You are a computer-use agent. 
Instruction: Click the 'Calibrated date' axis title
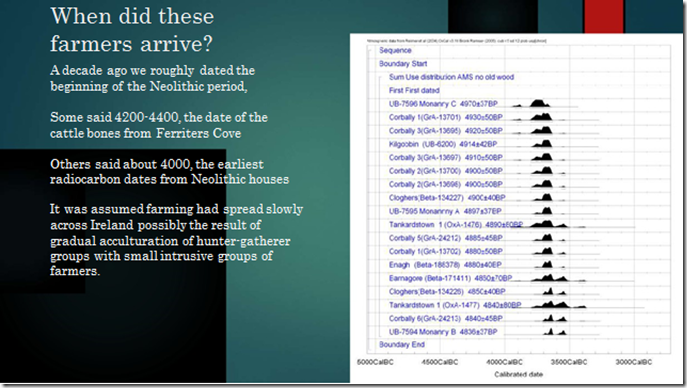pyautogui.click(x=518, y=374)
